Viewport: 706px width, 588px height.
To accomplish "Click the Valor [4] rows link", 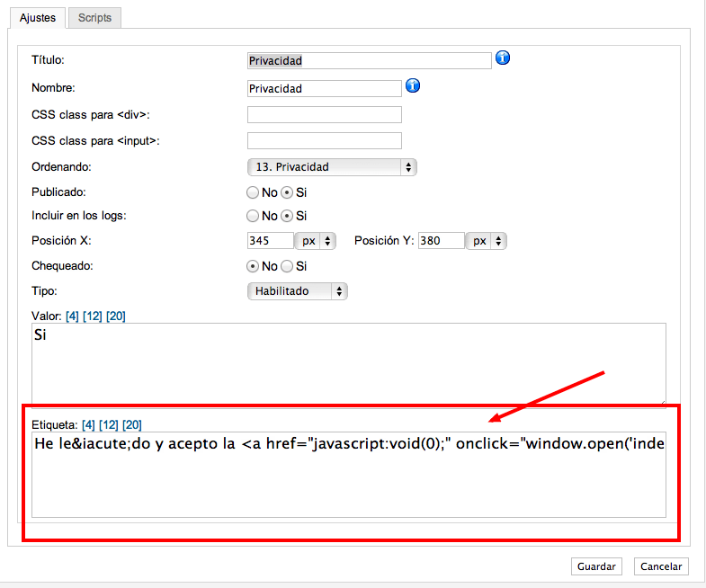I will (72, 316).
